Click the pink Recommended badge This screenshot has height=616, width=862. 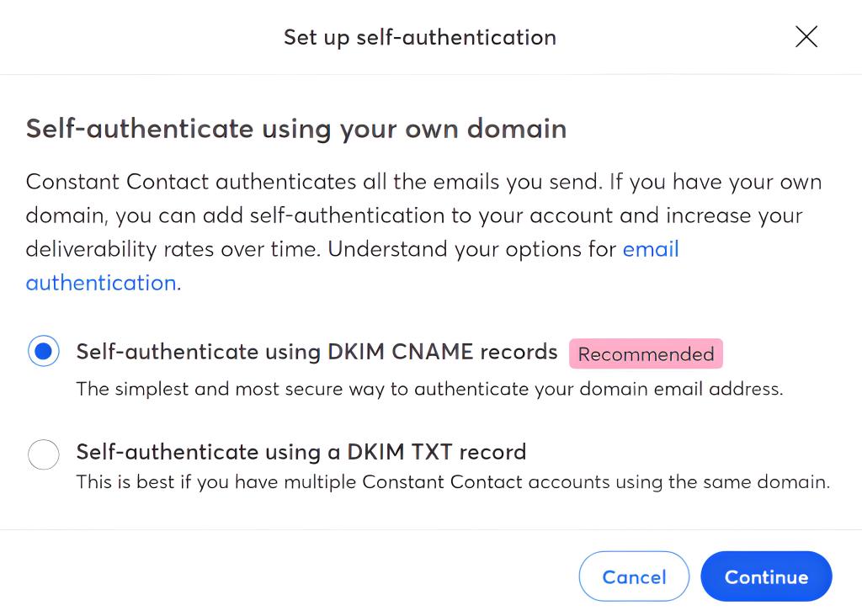(646, 354)
